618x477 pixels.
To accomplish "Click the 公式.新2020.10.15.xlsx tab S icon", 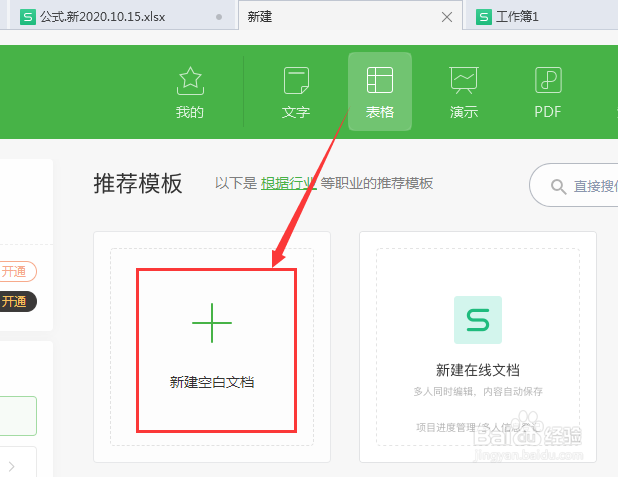I will tap(28, 17).
